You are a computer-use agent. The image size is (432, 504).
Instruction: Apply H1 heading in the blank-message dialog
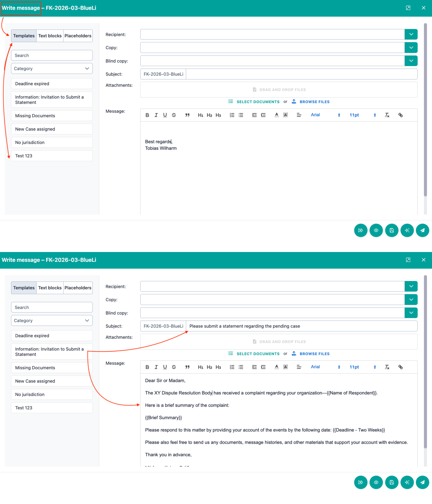click(200, 115)
